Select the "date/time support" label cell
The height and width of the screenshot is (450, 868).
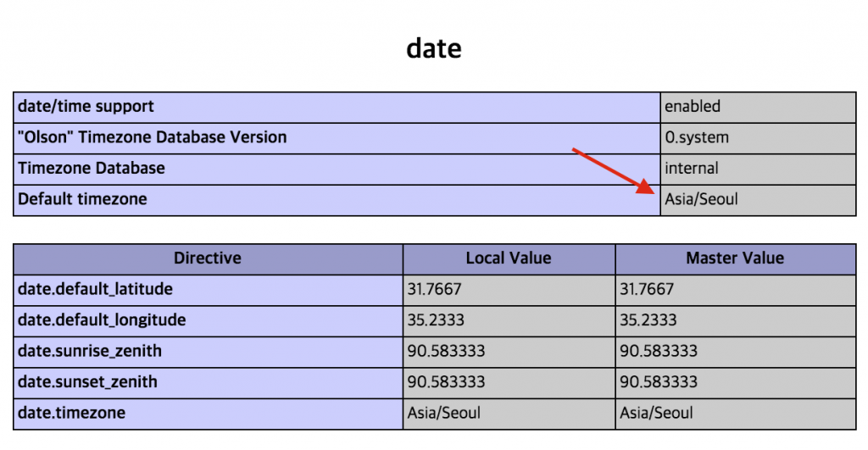coord(337,107)
